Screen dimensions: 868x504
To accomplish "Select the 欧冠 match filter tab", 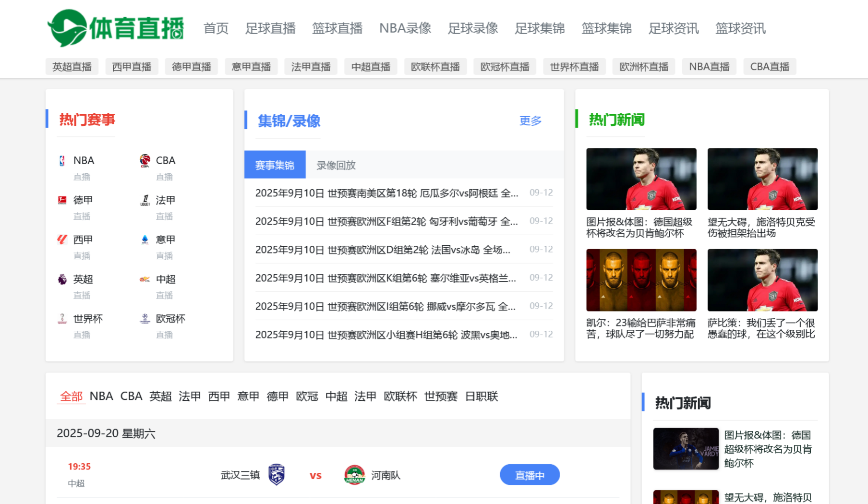I will pos(307,396).
